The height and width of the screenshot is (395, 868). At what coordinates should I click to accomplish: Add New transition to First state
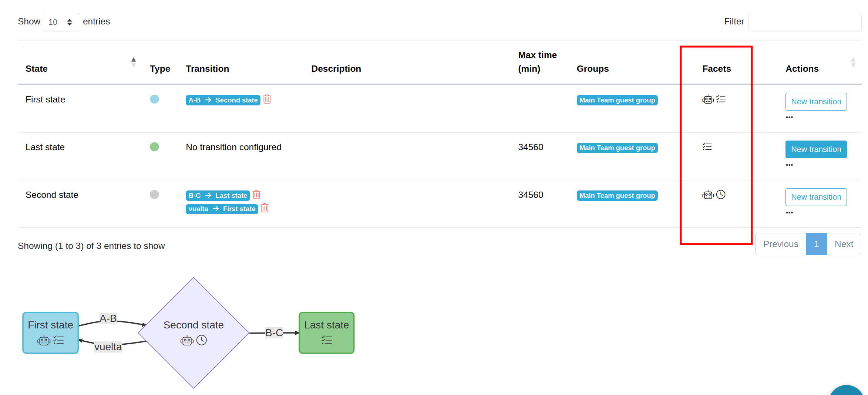pyautogui.click(x=816, y=102)
